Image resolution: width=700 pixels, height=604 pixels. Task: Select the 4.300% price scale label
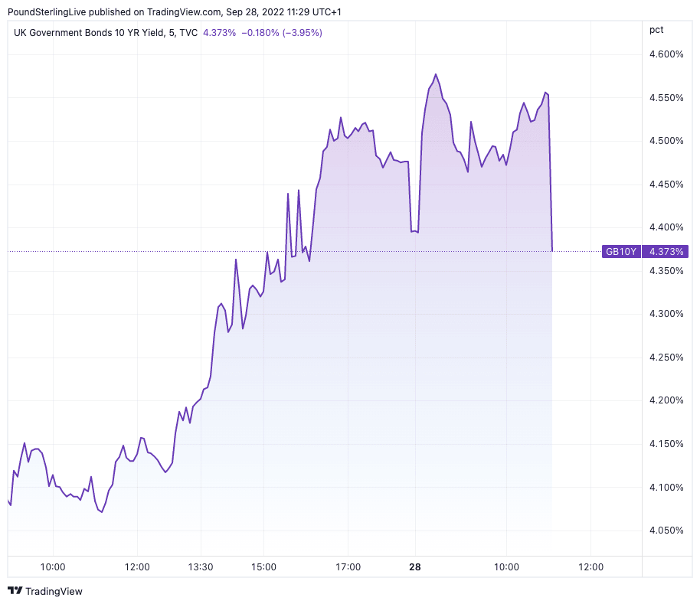665,314
